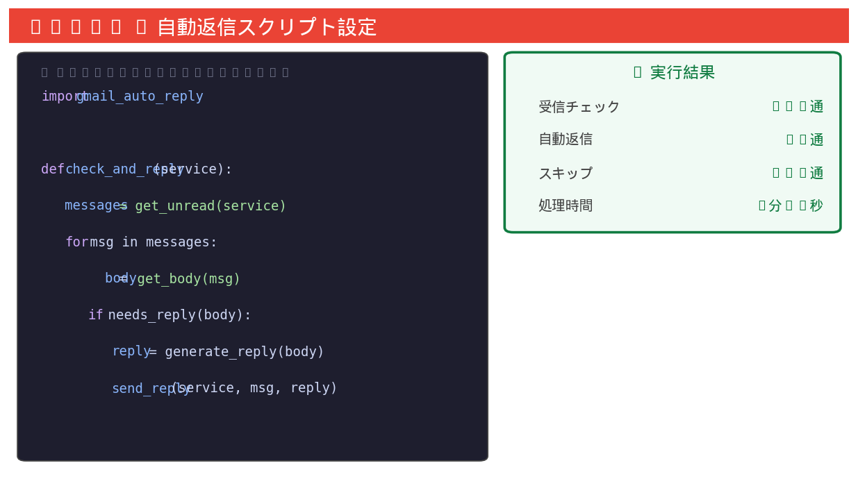The image size is (858, 504).
Task: Switch to the 実行結果 panel
Action: click(673, 72)
